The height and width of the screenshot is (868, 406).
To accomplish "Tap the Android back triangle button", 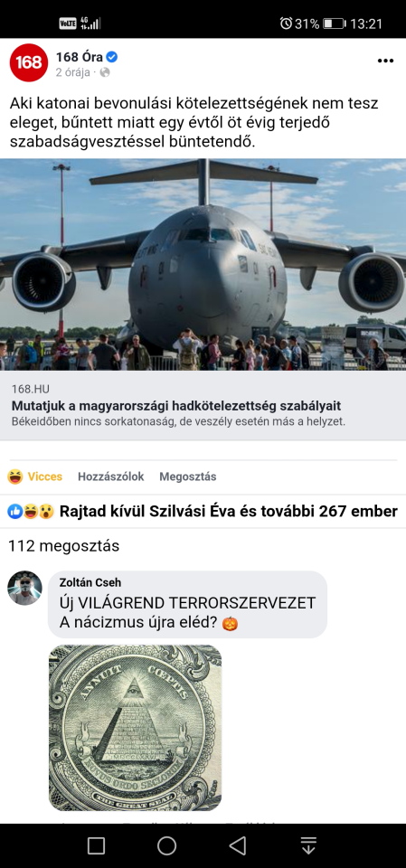I will [x=238, y=846].
